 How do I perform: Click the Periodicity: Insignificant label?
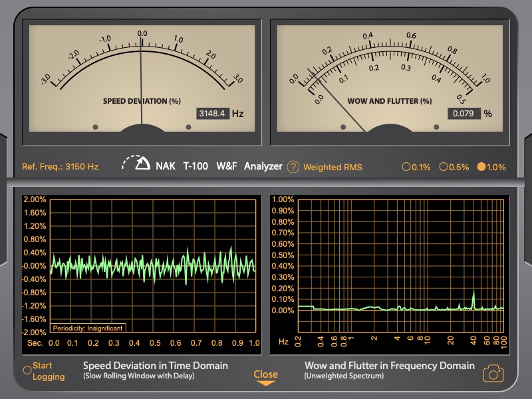coord(88,327)
